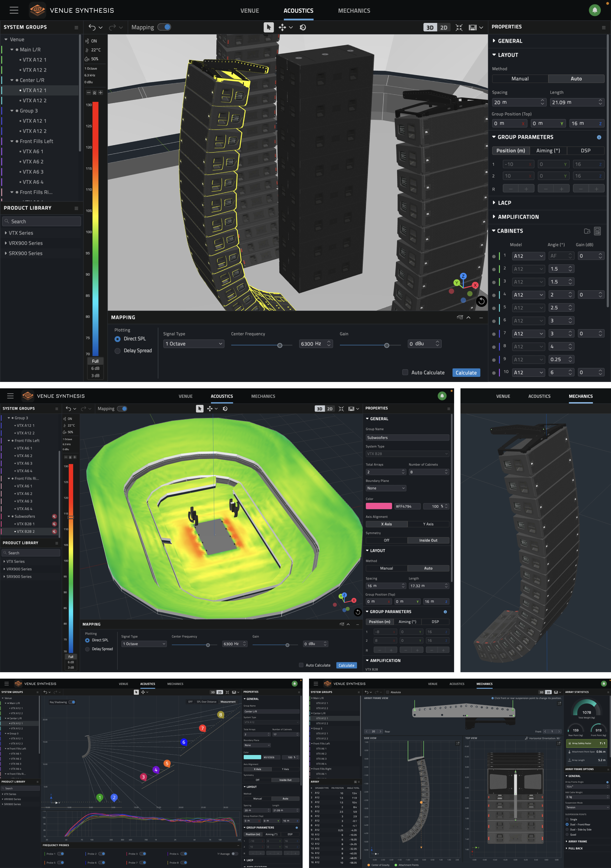Screen dimensions: 611x868
Task: Click temperature 22°C icon in legend
Action: pos(87,50)
